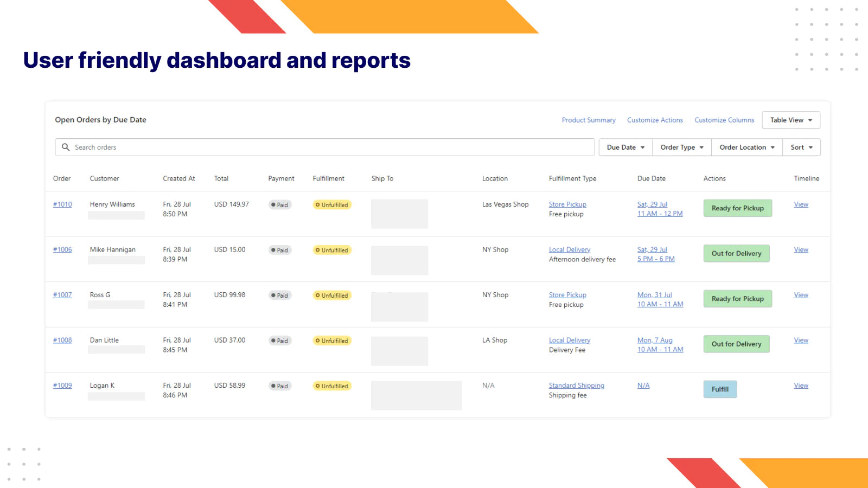
Task: Open order #1010 details
Action: tap(62, 204)
